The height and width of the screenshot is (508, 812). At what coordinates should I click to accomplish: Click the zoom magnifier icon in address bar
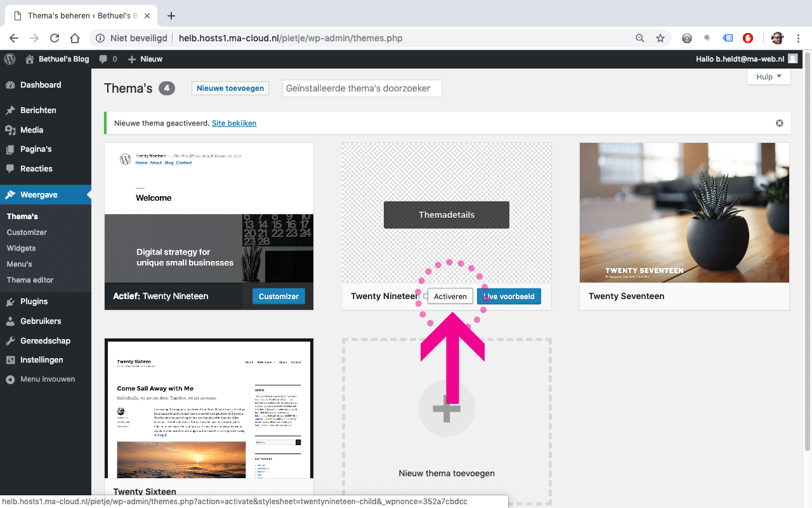click(x=640, y=38)
